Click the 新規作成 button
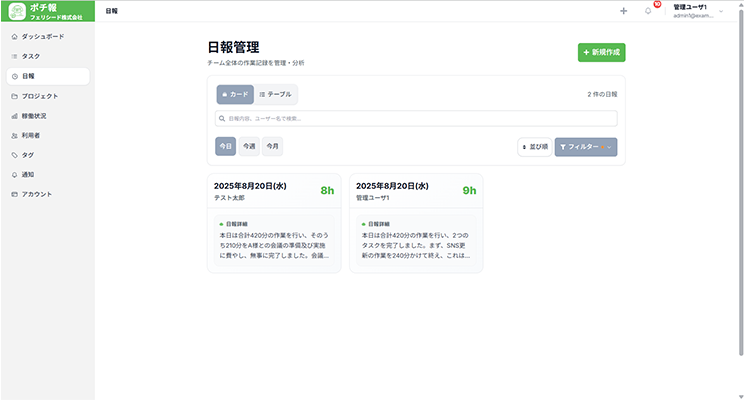Screen dimensions: 745x400 point(601,52)
